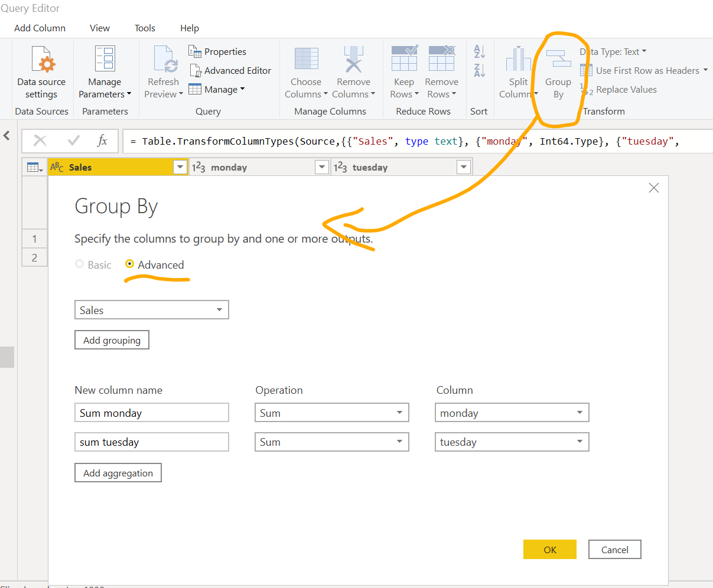Cancel the Group By dialog
Screen dimensions: 713x588
(615, 549)
